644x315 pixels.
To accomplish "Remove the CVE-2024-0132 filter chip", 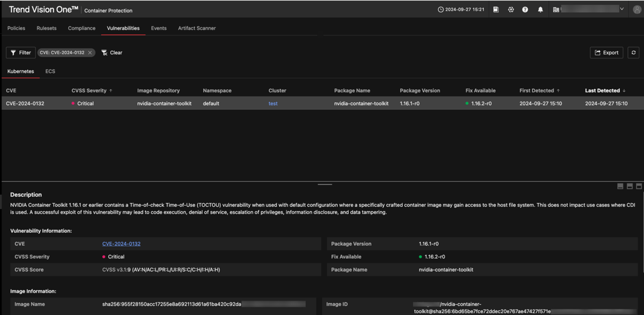I will click(x=90, y=53).
